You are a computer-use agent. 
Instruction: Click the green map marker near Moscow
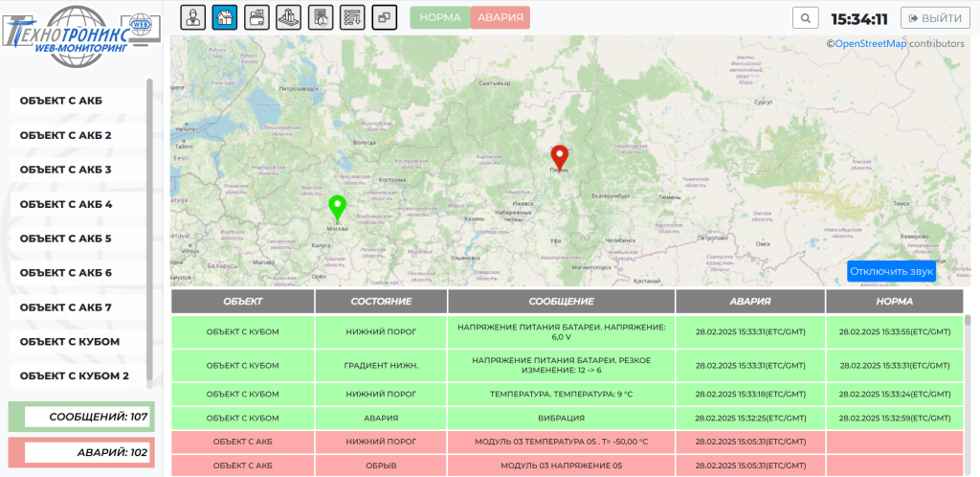pos(337,207)
